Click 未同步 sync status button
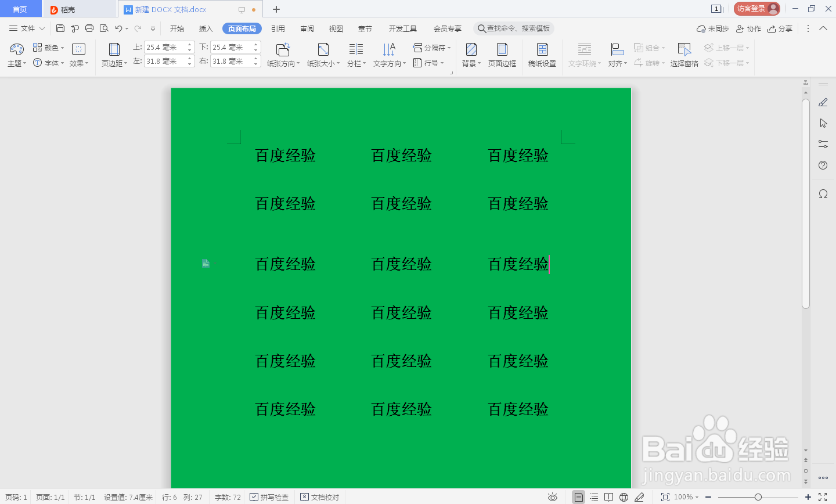This screenshot has width=836, height=504. coord(713,28)
